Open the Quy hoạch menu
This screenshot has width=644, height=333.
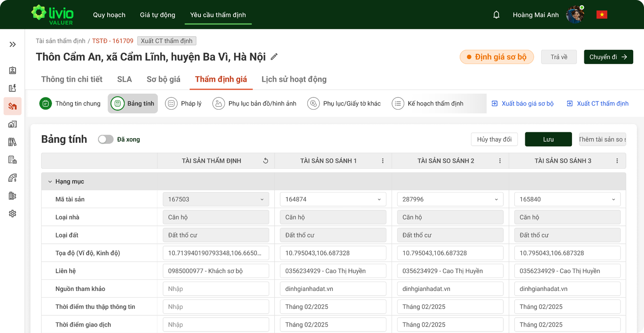(109, 15)
